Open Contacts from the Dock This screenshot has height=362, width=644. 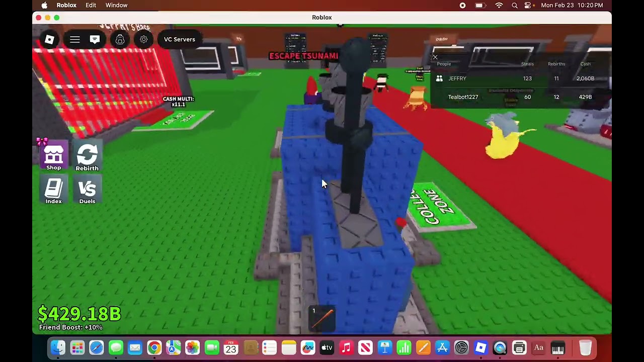(250, 347)
